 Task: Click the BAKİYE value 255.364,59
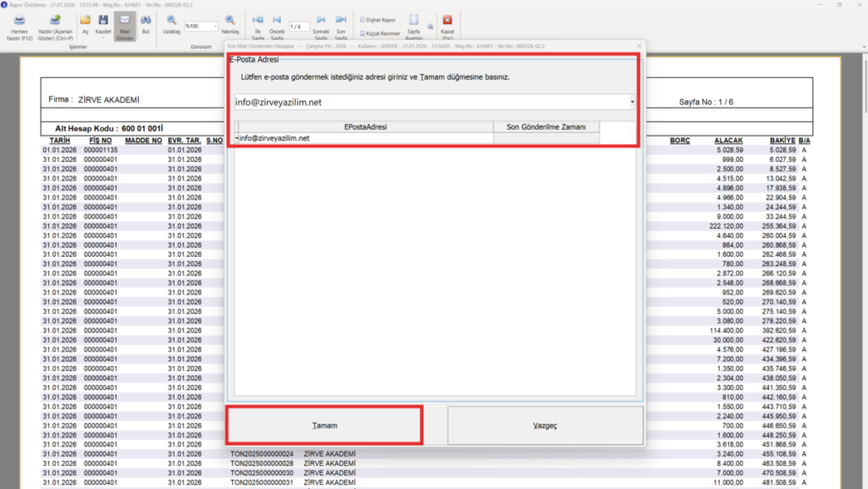[779, 226]
